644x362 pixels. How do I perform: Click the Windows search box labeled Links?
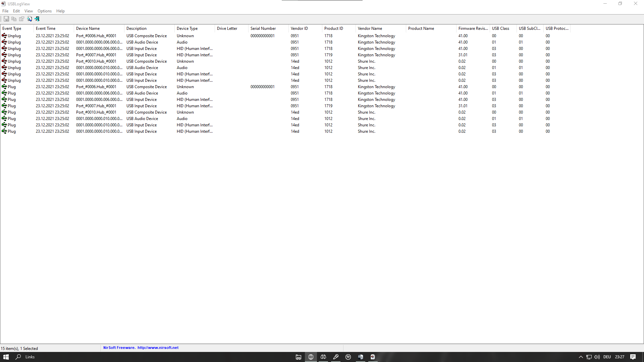30,357
